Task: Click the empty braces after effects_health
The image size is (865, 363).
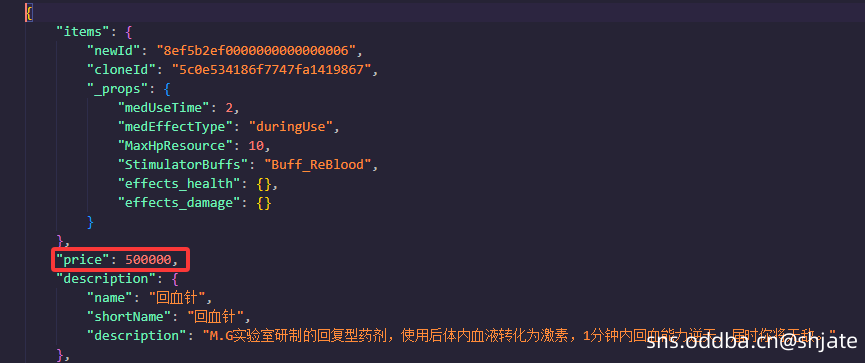Action: tap(264, 184)
